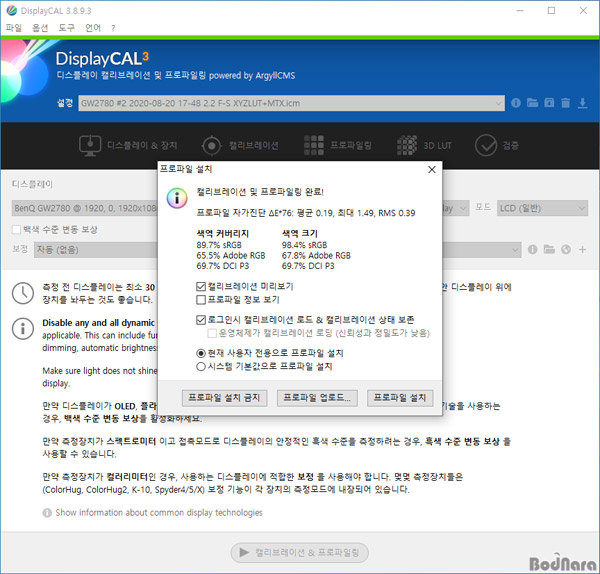Toggle 캘리브레이션 미리보기 checkbox

coord(201,286)
